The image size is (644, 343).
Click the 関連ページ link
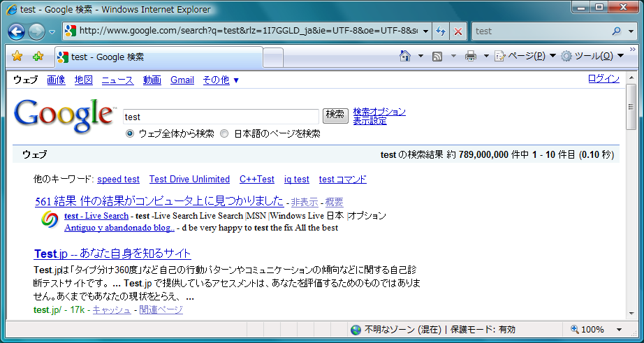pos(161,309)
